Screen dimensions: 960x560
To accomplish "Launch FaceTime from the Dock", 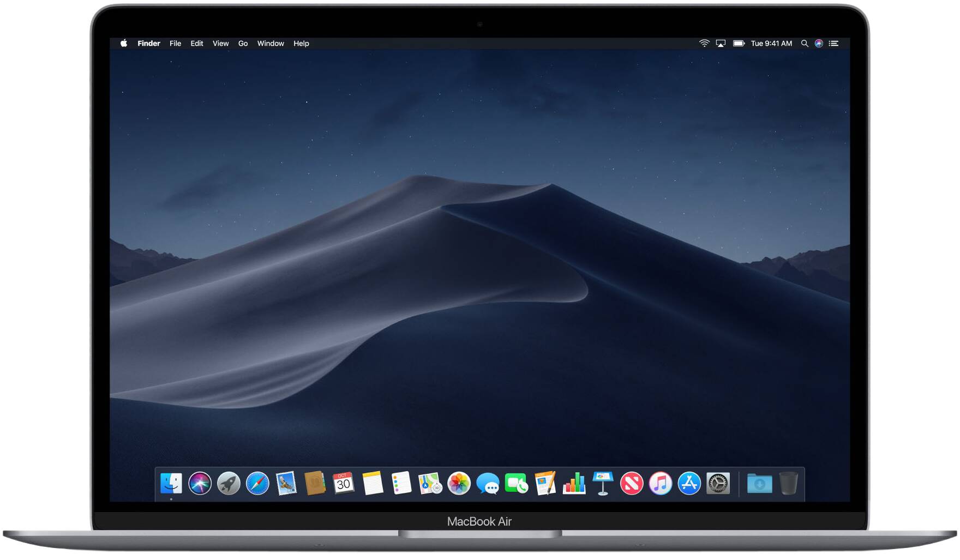I will [x=517, y=484].
